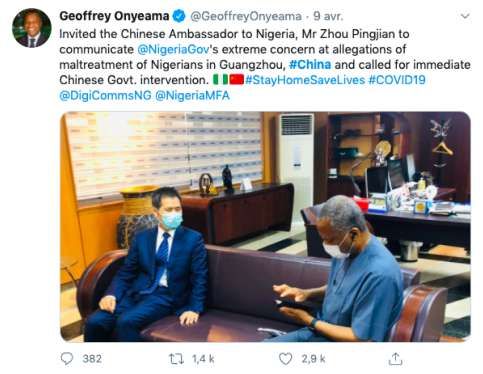Click the Nigerian flag emoji
Viewport: 483px width, 374px height.
[221, 80]
